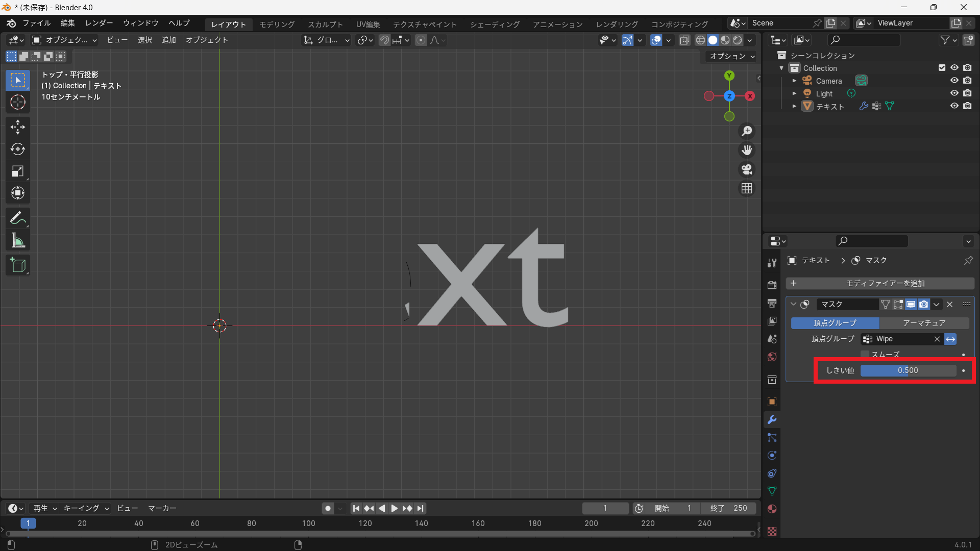Switch to the シェーディング workspace tab
Screen dimensions: 980x551
[494, 24]
